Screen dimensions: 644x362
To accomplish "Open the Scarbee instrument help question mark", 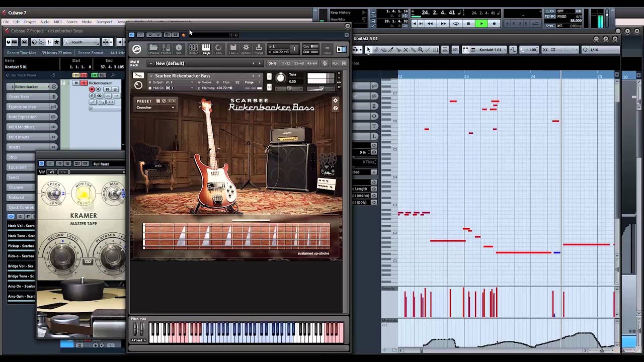I will point(336,108).
